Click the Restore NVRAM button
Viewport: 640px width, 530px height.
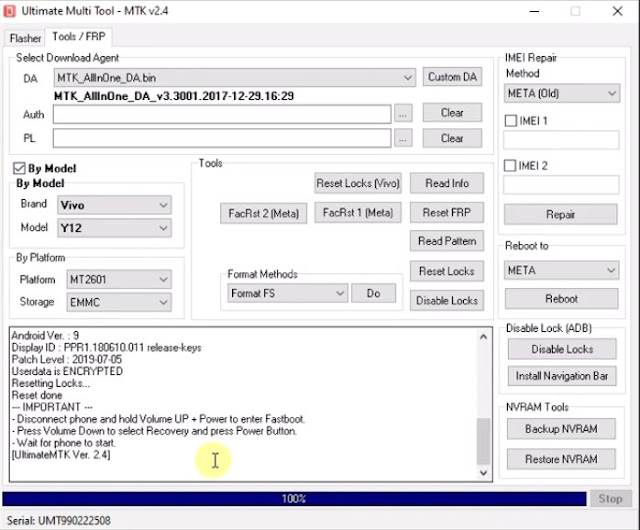[x=561, y=459]
